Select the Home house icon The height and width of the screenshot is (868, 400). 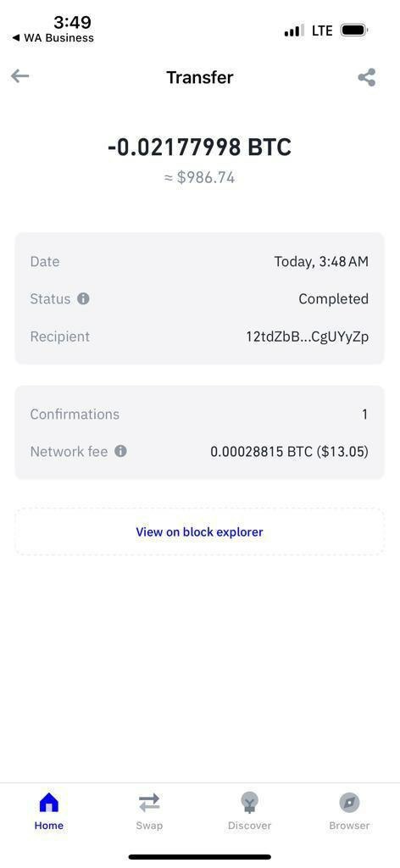point(48,802)
